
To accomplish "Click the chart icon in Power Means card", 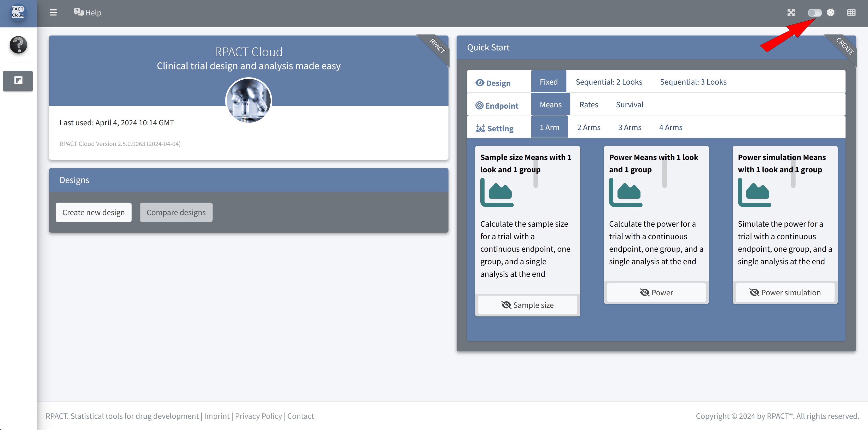I will 626,192.
